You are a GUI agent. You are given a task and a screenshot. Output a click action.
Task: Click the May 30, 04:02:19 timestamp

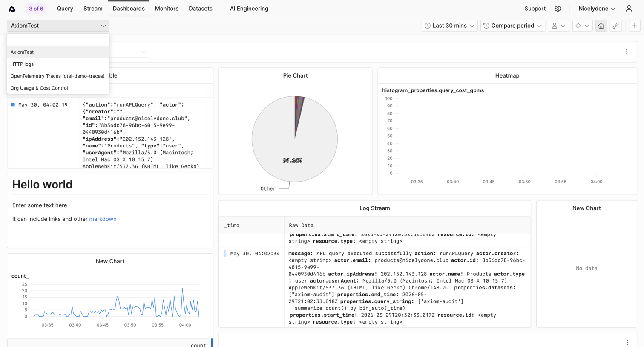point(43,104)
